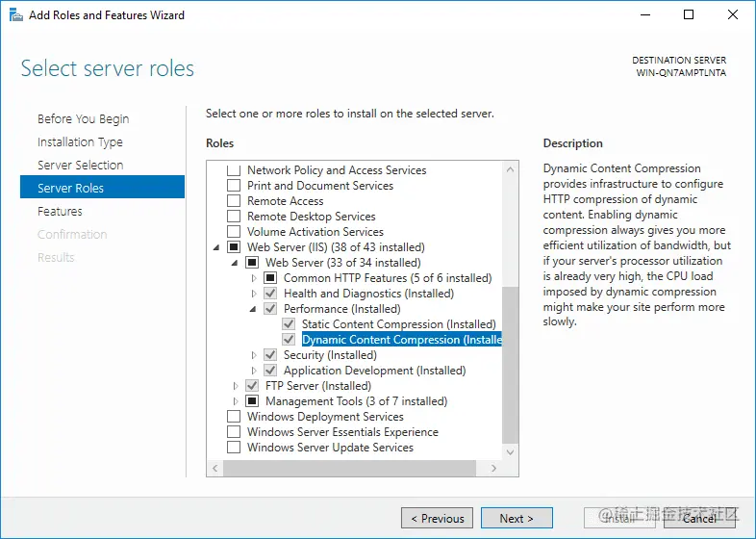Viewport: 756px width, 539px height.
Task: Click the Performance (Installed) checkbox
Action: click(270, 309)
